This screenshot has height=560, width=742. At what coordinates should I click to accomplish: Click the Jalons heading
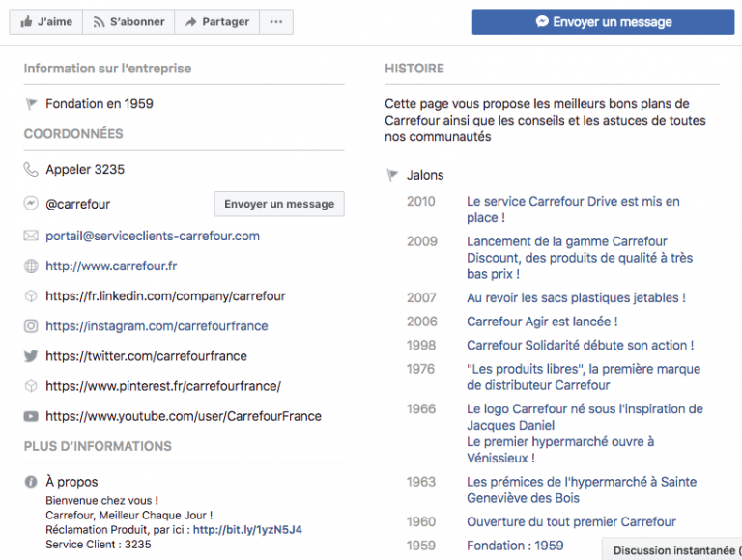pyautogui.click(x=425, y=176)
